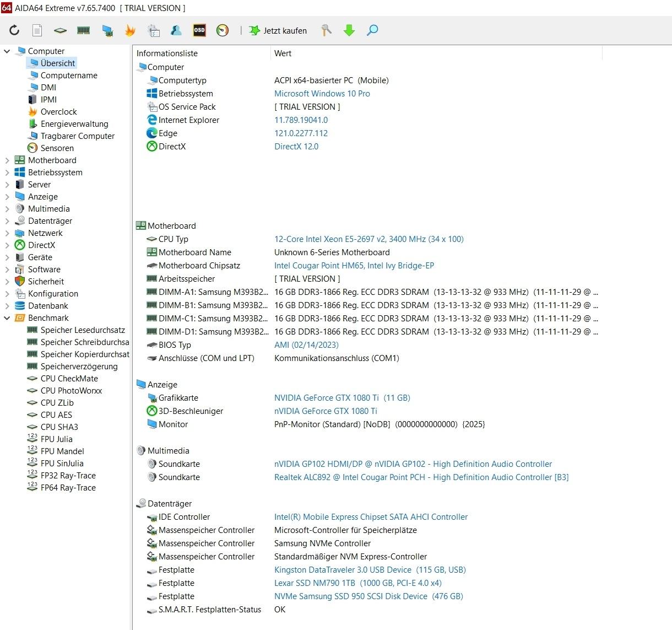Select Sicherheit in the sidebar tree
Screen dimensions: 672x630
pos(46,282)
